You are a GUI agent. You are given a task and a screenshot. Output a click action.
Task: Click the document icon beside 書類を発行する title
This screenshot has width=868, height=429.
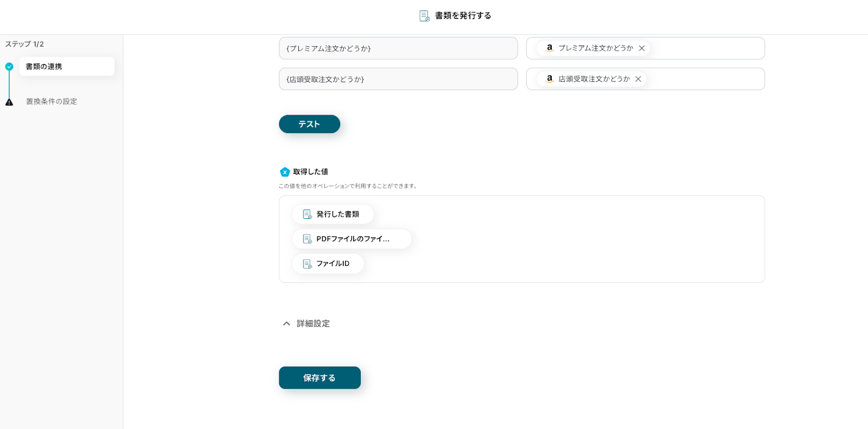tap(424, 16)
